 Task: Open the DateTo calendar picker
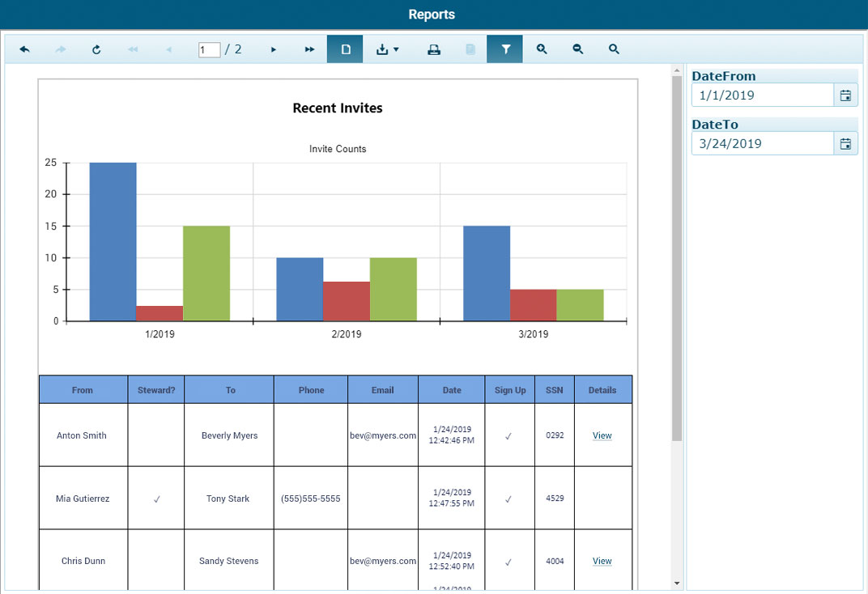tap(845, 144)
